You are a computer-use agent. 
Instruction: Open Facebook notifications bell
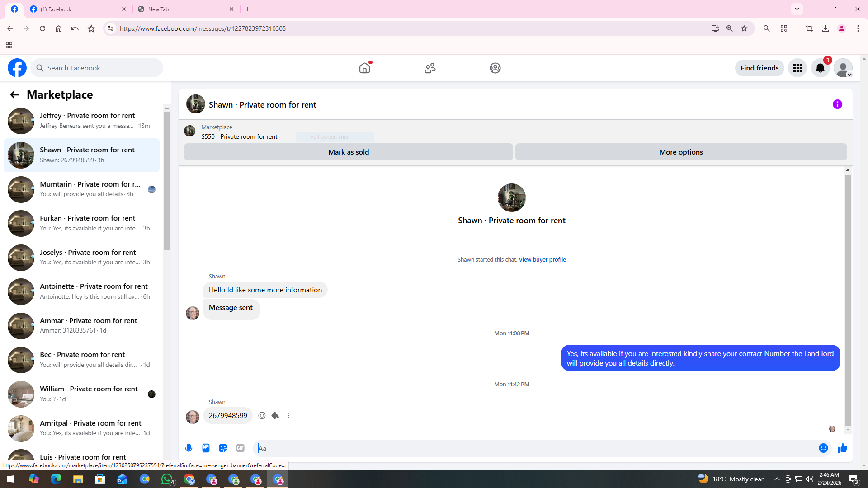coord(820,68)
